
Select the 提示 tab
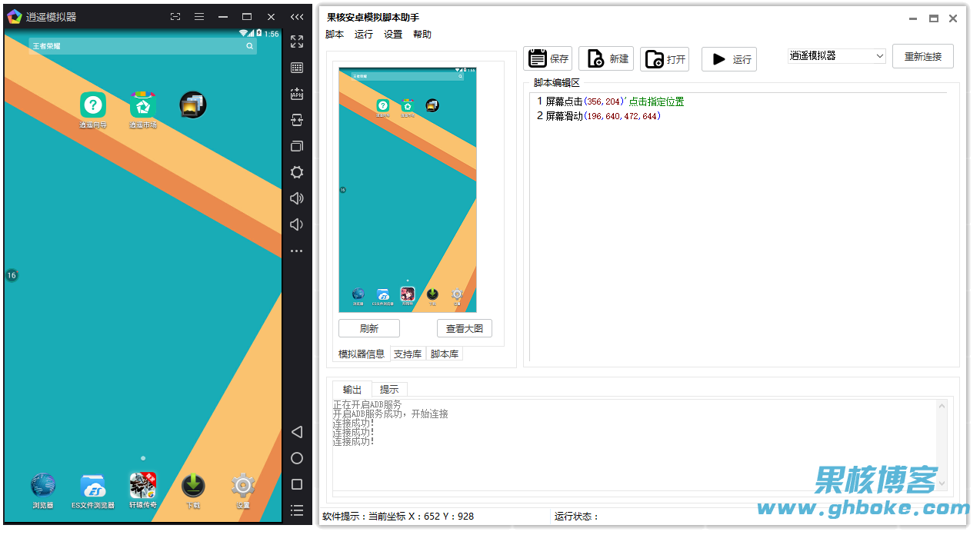click(389, 390)
